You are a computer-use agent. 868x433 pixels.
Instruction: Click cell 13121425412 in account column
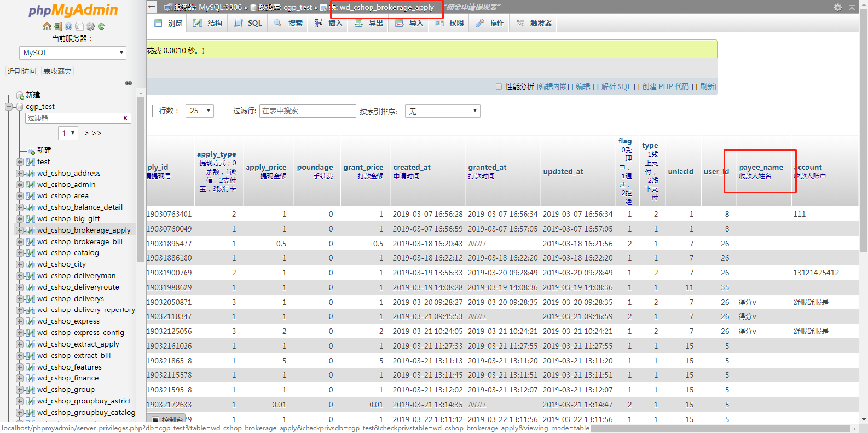[x=816, y=273]
